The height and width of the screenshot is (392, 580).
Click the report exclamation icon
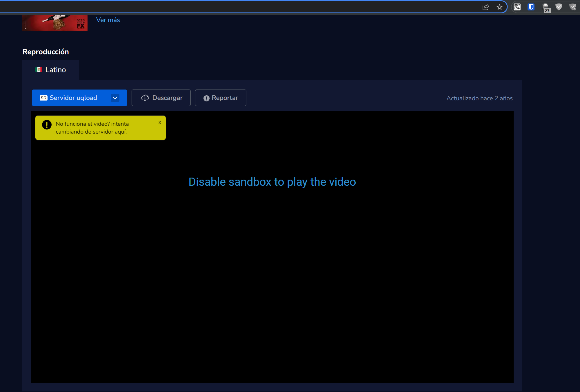(x=206, y=98)
